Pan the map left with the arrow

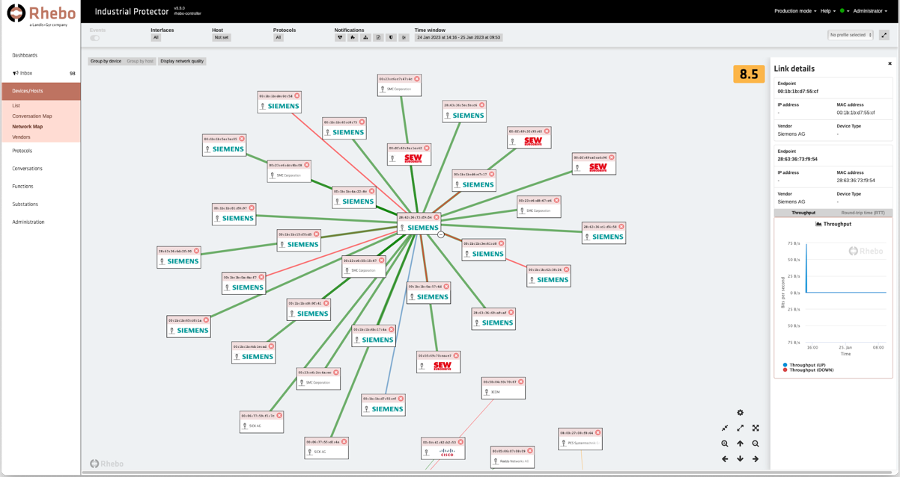click(725, 459)
